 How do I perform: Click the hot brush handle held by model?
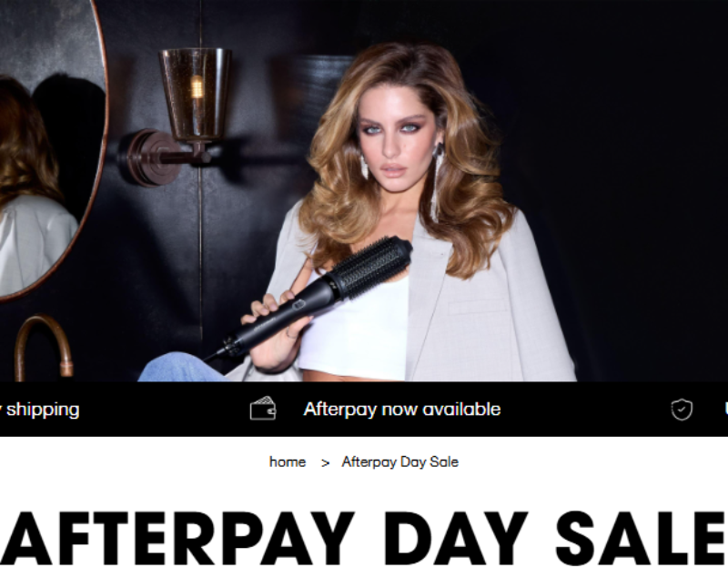[278, 320]
